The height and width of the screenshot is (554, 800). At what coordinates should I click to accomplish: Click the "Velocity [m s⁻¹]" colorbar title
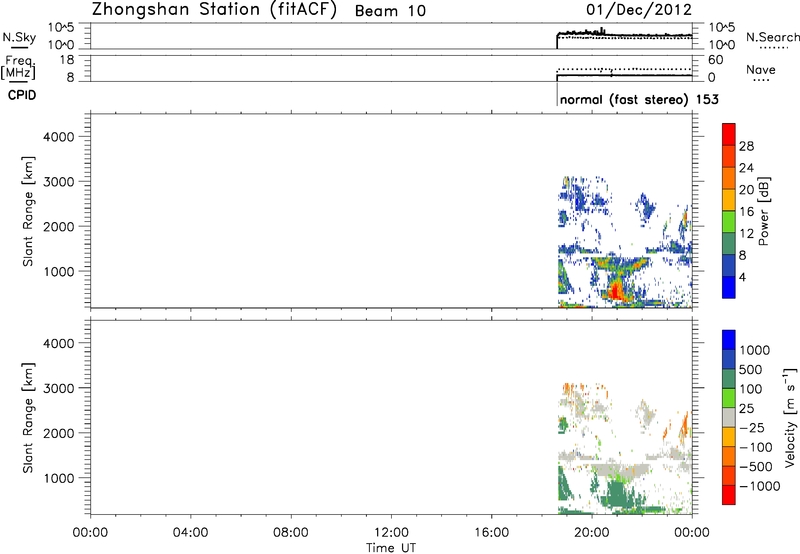[789, 417]
